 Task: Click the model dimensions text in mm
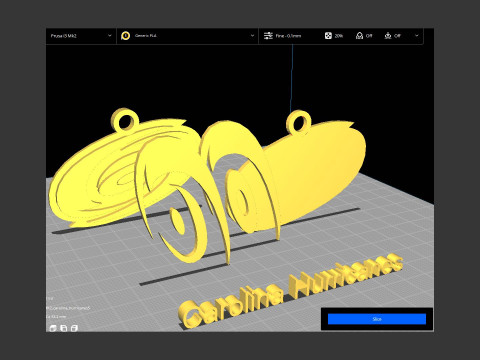tap(56, 316)
